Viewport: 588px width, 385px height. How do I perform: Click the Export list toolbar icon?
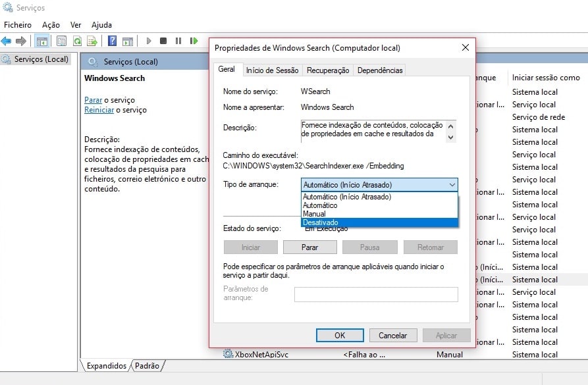tap(92, 41)
